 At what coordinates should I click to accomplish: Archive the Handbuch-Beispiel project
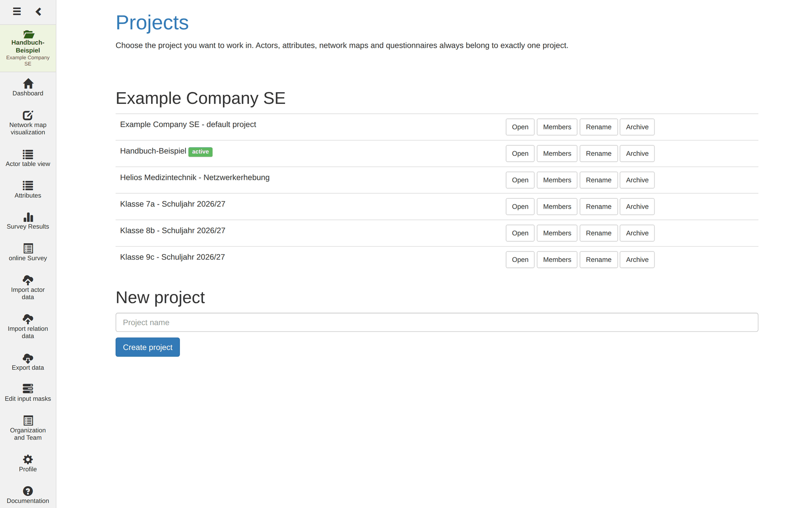(637, 154)
